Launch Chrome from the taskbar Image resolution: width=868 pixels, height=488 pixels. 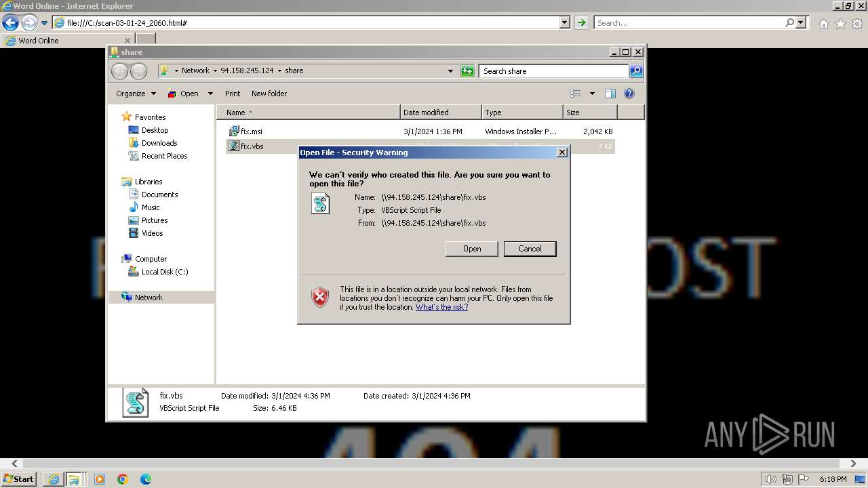[x=123, y=479]
